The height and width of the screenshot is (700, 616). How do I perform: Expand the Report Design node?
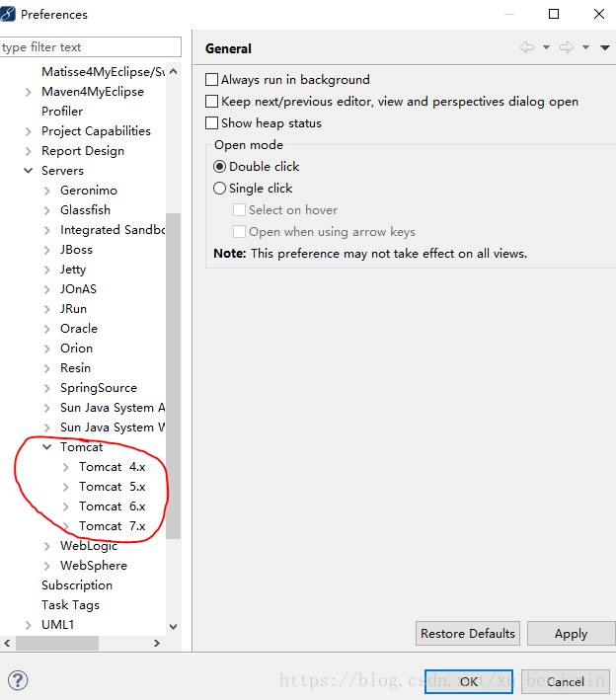tap(28, 151)
